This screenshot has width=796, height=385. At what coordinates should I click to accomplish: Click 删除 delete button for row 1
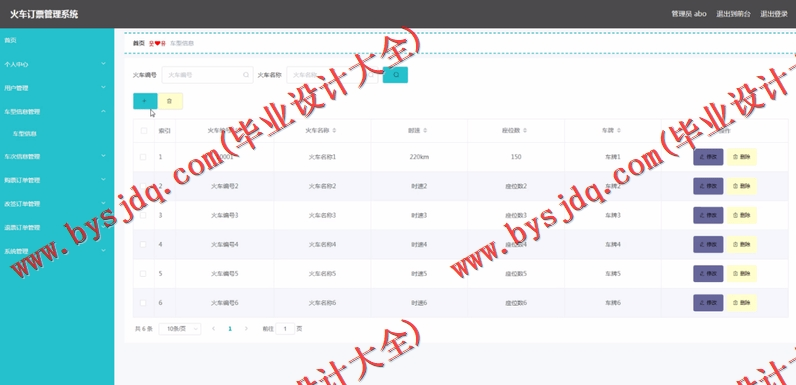[x=742, y=157]
